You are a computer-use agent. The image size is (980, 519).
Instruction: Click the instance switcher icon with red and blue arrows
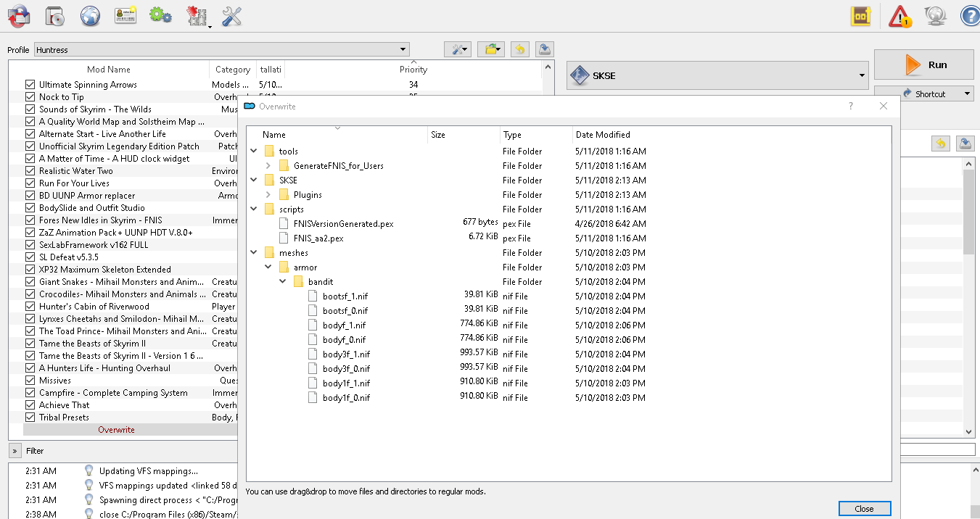click(17, 15)
